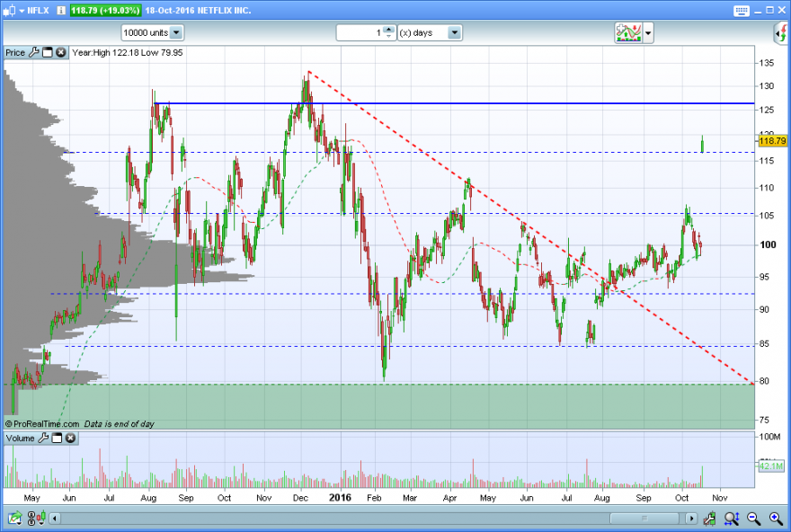Open the chart export/share icon

tap(14, 518)
